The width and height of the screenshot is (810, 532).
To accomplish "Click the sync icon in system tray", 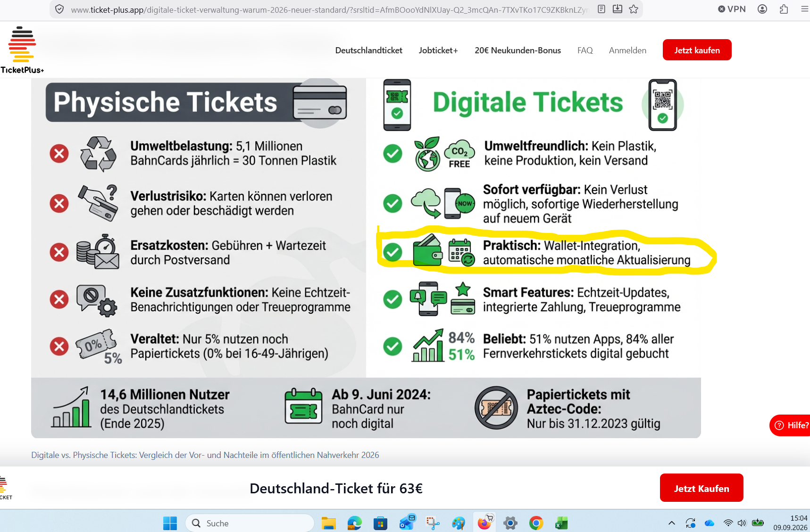I will click(691, 523).
